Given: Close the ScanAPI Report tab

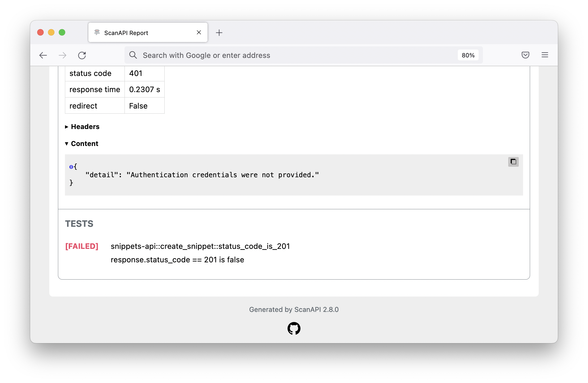Looking at the screenshot, I should tap(199, 33).
